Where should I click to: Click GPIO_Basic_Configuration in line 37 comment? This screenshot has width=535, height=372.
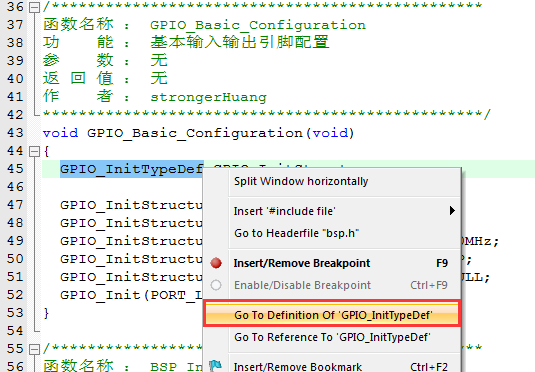pyautogui.click(x=258, y=25)
